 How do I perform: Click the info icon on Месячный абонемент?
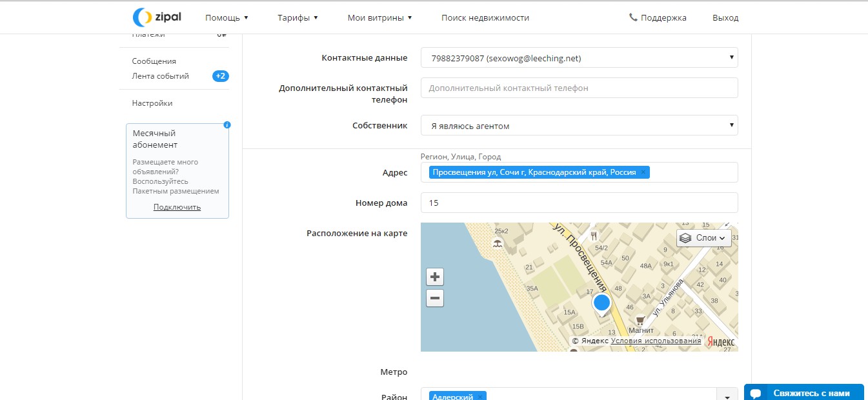point(227,125)
